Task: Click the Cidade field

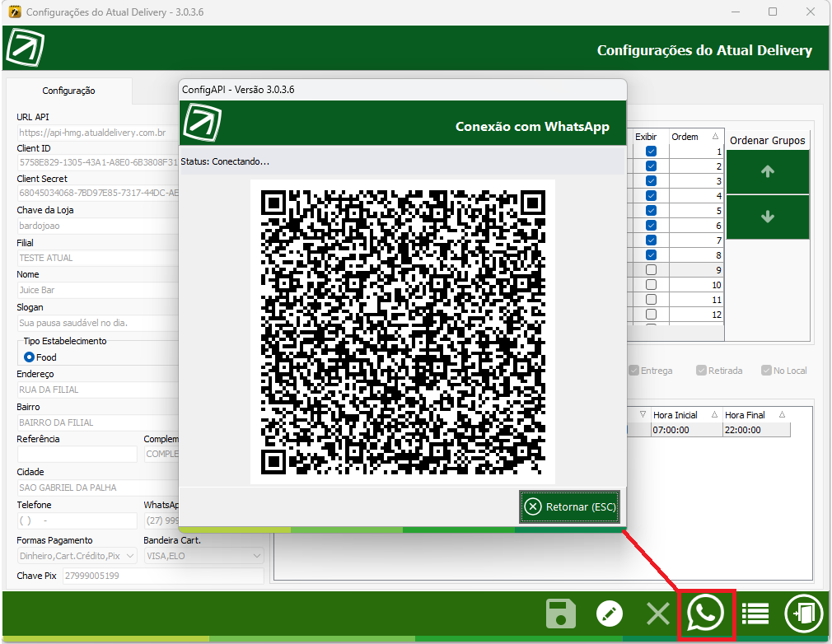Action: (x=98, y=488)
